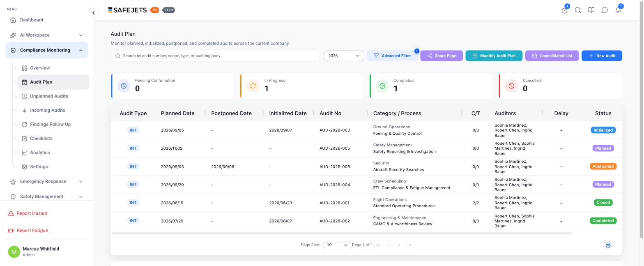Open the 2026 year dropdown
Screen dimensions: 644x266
pyautogui.click(x=344, y=56)
